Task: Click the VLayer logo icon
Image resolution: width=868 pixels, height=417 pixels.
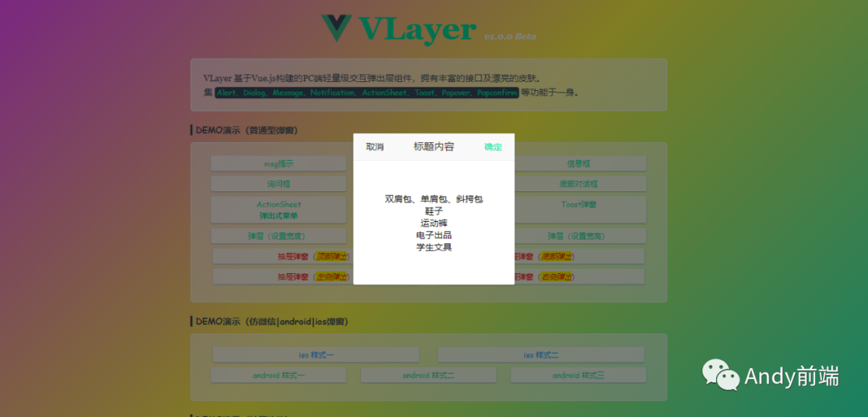Action: tap(337, 27)
